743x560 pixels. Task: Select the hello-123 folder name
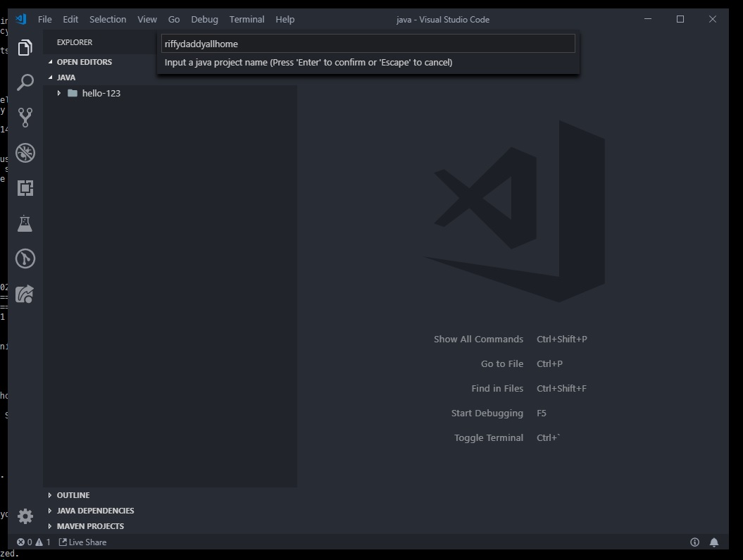(x=101, y=93)
